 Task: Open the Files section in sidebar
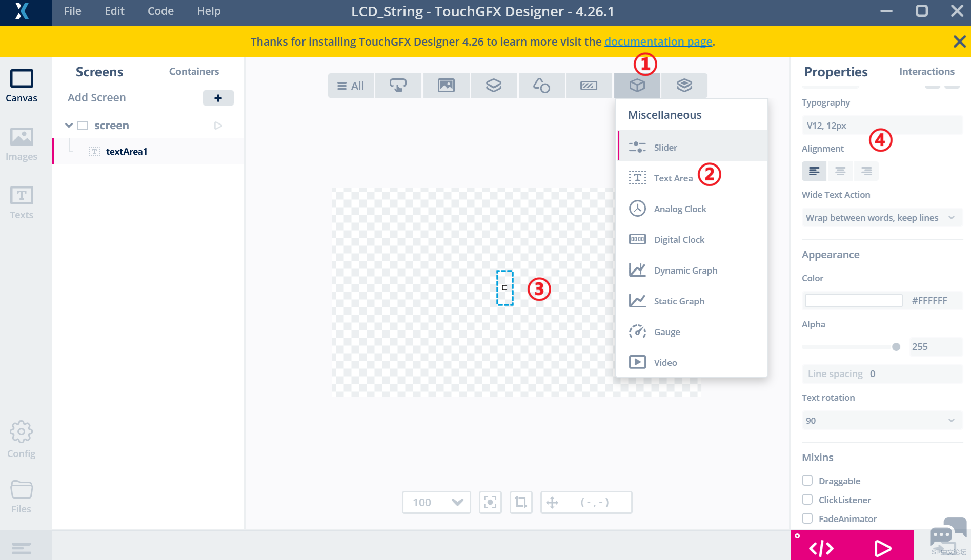[x=22, y=497]
